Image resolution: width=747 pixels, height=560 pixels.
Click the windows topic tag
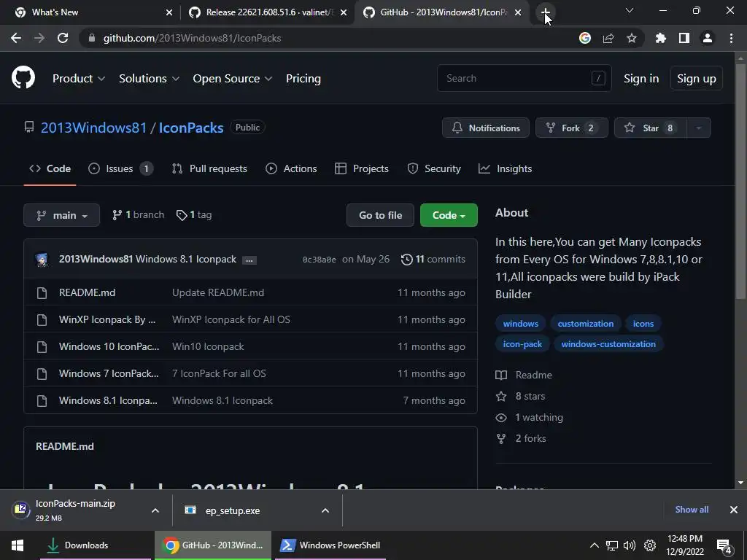click(x=521, y=323)
